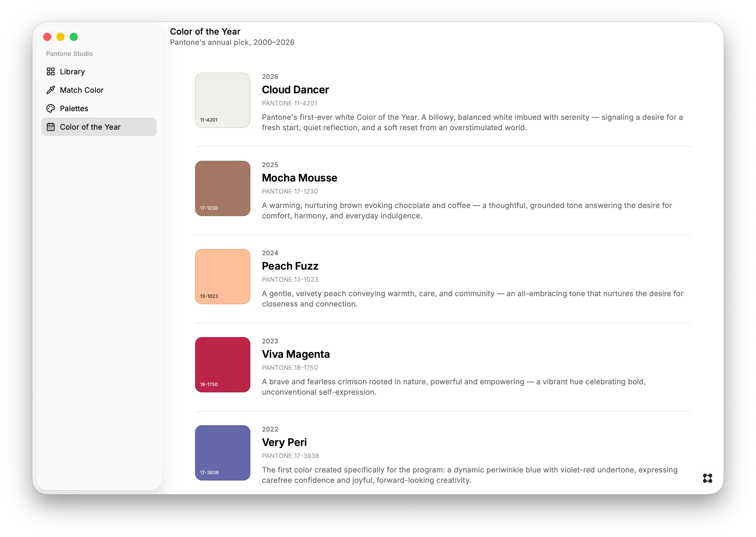Click the Very Peri heading
This screenshot has width=756, height=537.
tap(284, 443)
